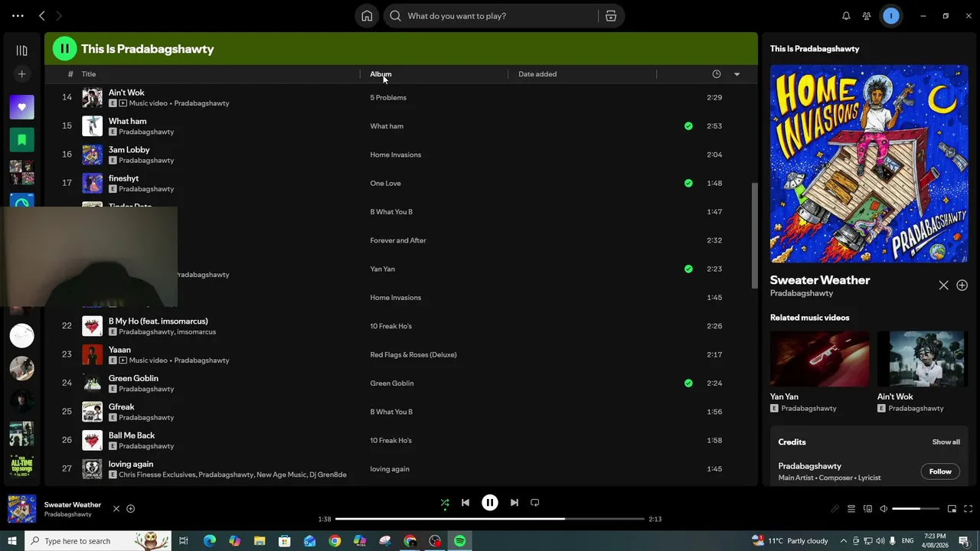Sort tracks by the Album column header
The image size is (980, 551).
tap(381, 74)
